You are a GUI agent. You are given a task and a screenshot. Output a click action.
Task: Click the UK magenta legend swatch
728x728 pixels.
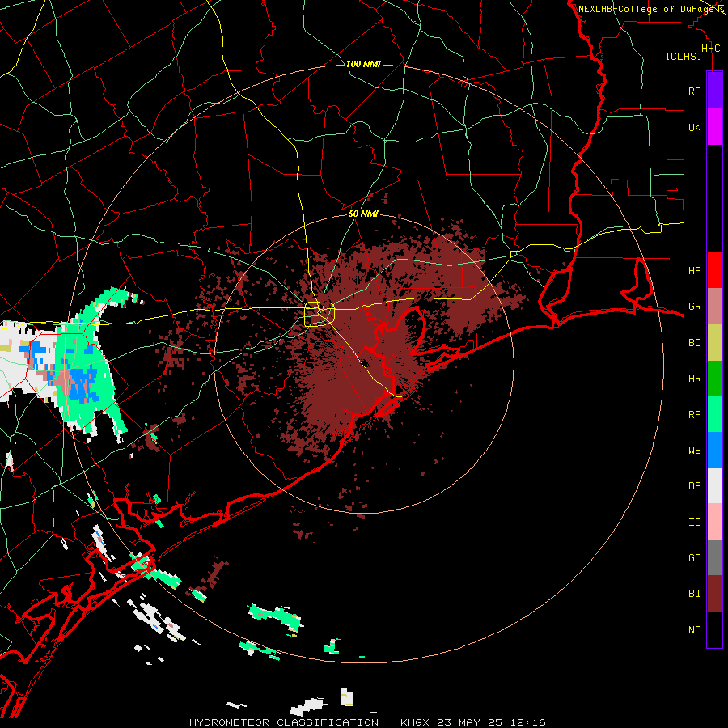pyautogui.click(x=714, y=127)
